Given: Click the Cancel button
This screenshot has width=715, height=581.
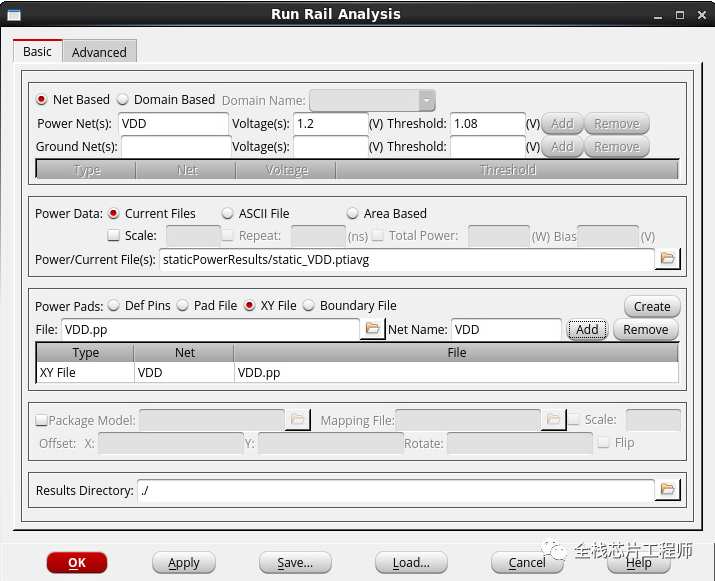Looking at the screenshot, I should pos(527,563).
